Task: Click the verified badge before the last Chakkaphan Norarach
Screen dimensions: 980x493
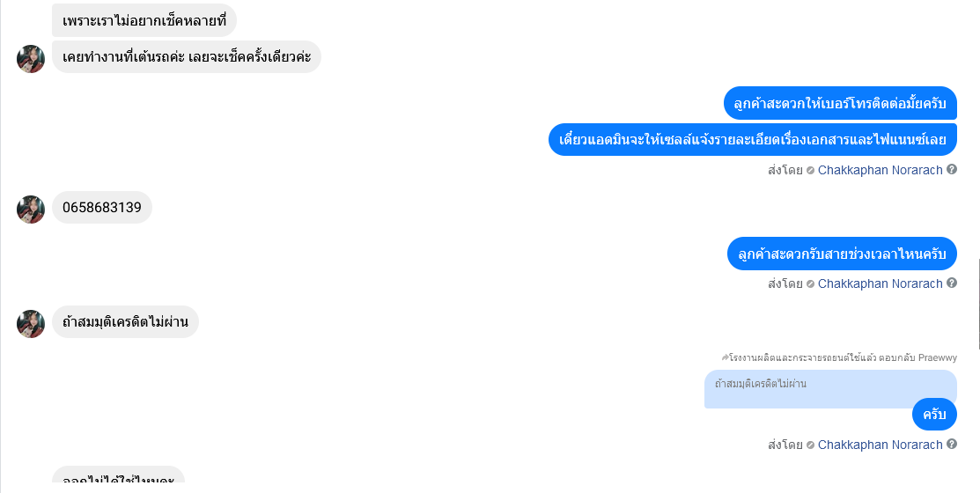Action: [x=810, y=445]
